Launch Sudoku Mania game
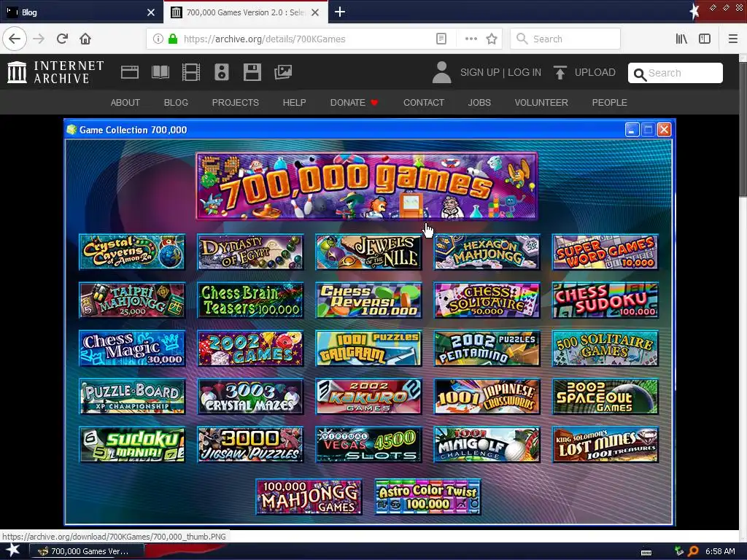This screenshot has width=747, height=560. tap(132, 445)
